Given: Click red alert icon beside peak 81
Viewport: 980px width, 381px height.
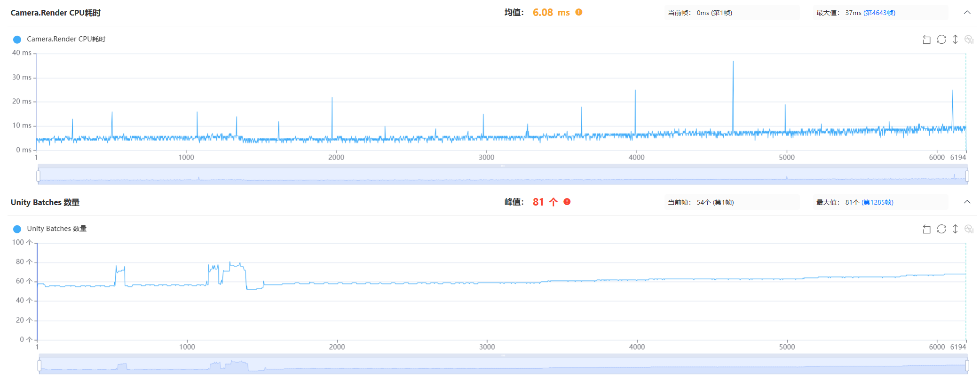Looking at the screenshot, I should pos(567,202).
